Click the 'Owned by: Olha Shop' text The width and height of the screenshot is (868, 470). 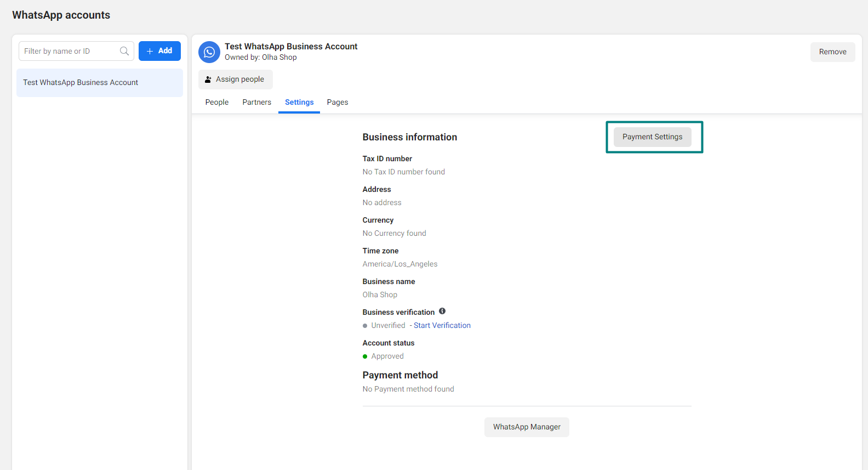click(261, 58)
